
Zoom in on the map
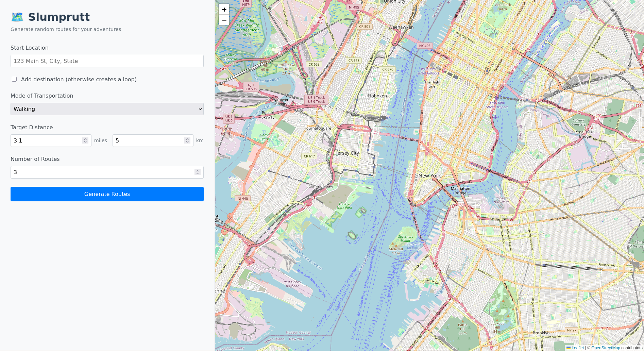pos(224,10)
